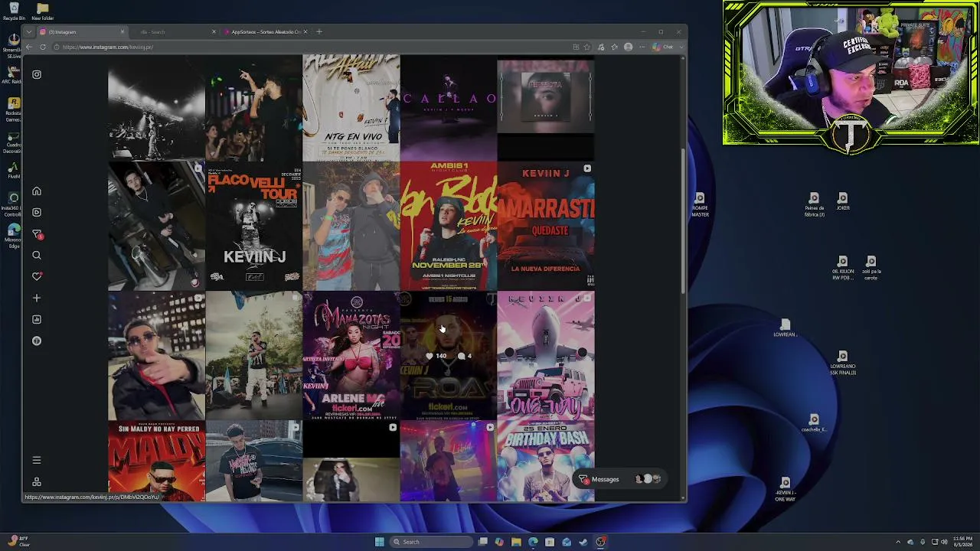Screen dimensions: 980x551
Task: Open the Instagram More hamburger menu
Action: click(x=36, y=460)
